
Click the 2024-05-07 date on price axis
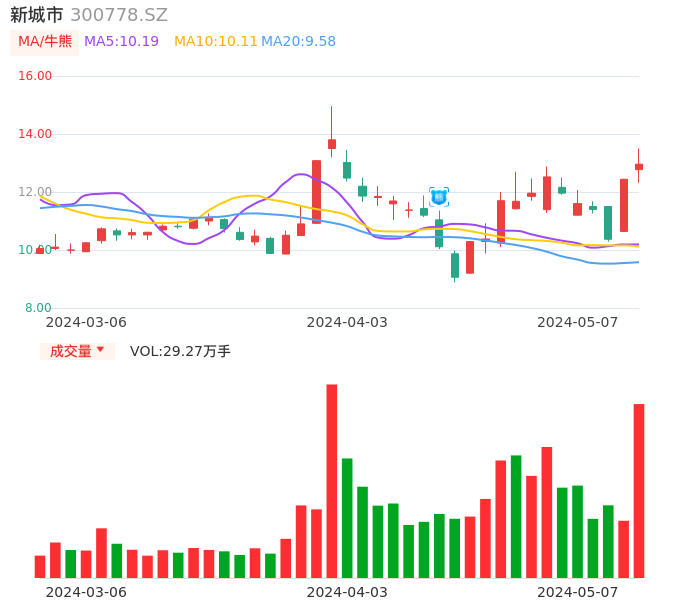pyautogui.click(x=578, y=322)
